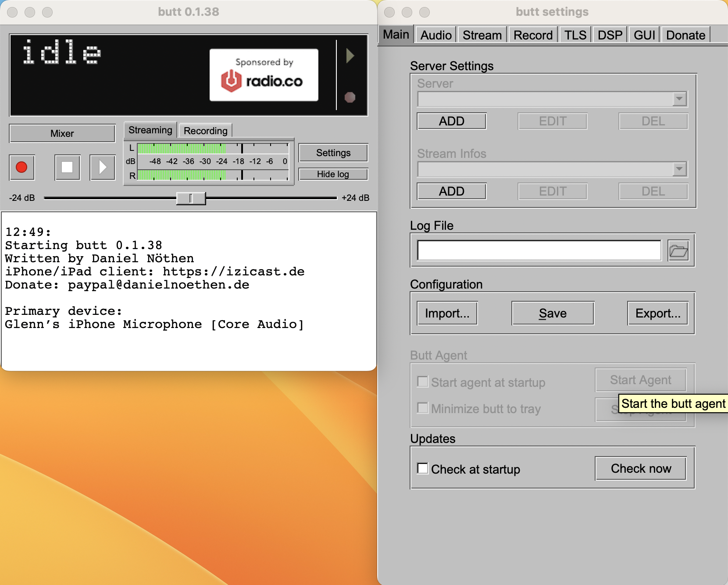The height and width of the screenshot is (585, 728).
Task: Toggle Minimize butt to tray checkbox
Action: point(423,408)
